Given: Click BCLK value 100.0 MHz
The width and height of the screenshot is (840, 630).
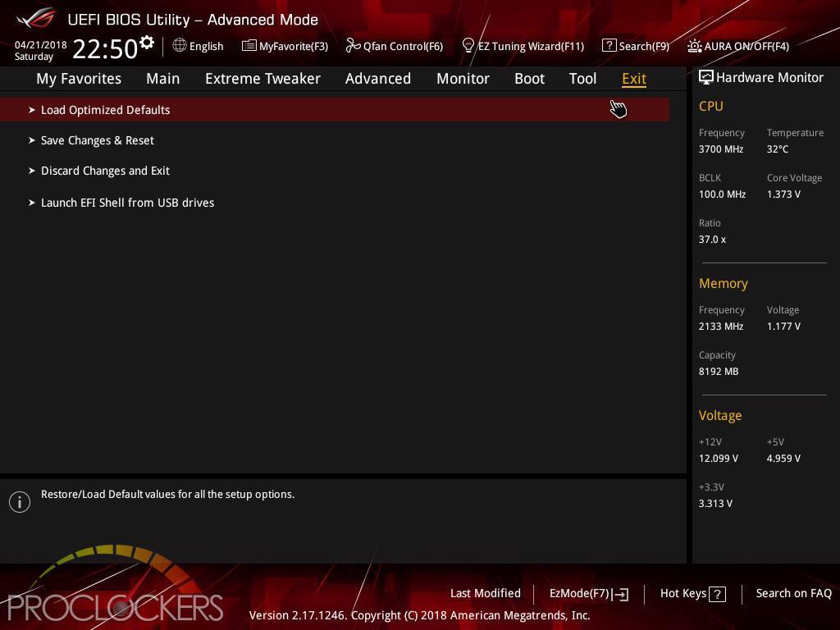Looking at the screenshot, I should click(x=722, y=194).
